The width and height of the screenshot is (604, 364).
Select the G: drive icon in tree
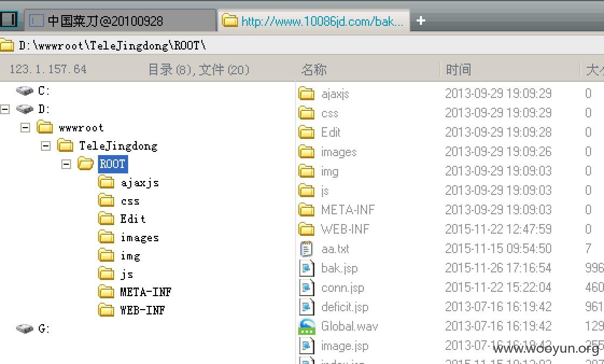coord(25,329)
